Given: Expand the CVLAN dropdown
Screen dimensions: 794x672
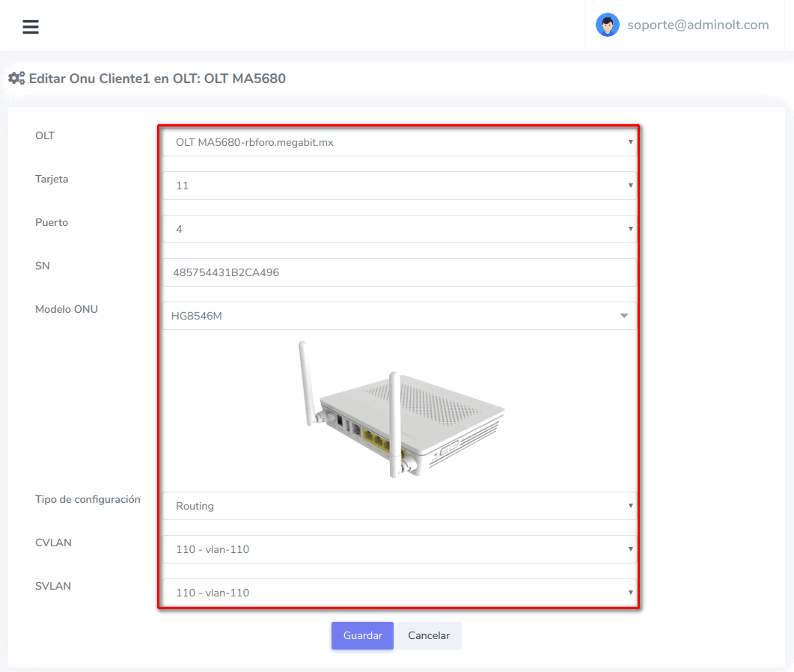Looking at the screenshot, I should tap(399, 549).
